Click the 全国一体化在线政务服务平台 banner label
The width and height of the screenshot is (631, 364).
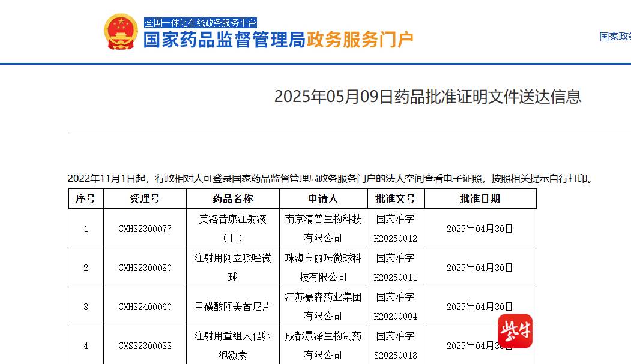[201, 23]
